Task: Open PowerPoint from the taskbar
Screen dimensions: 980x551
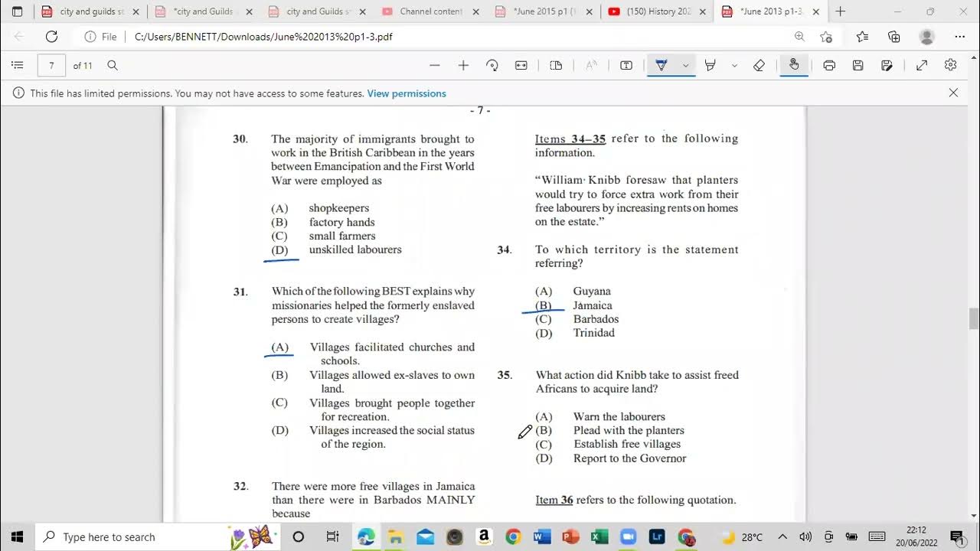Action: pyautogui.click(x=570, y=536)
